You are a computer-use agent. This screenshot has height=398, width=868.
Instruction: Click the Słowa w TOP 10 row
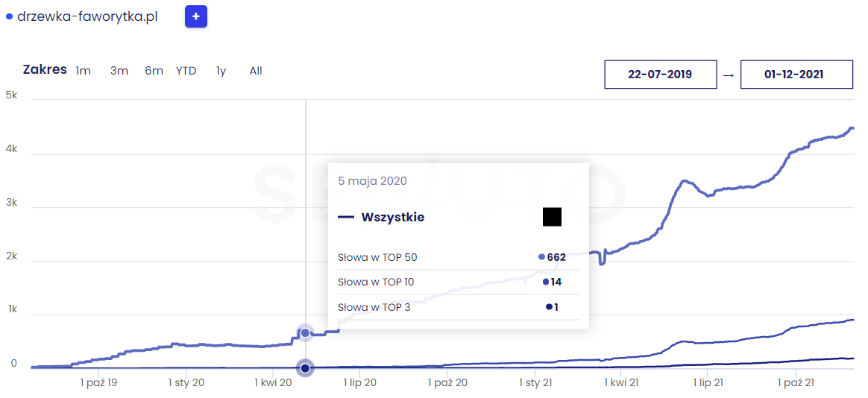point(459,282)
